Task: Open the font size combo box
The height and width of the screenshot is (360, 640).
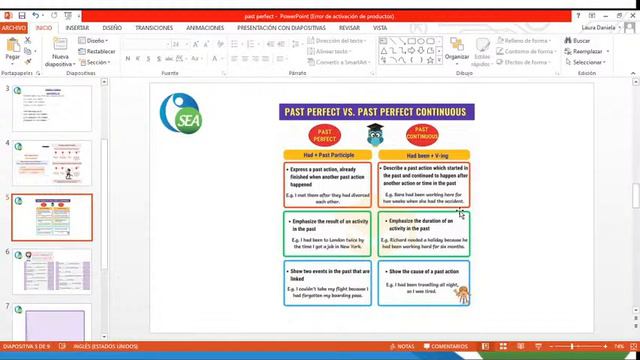Action: tap(180, 44)
